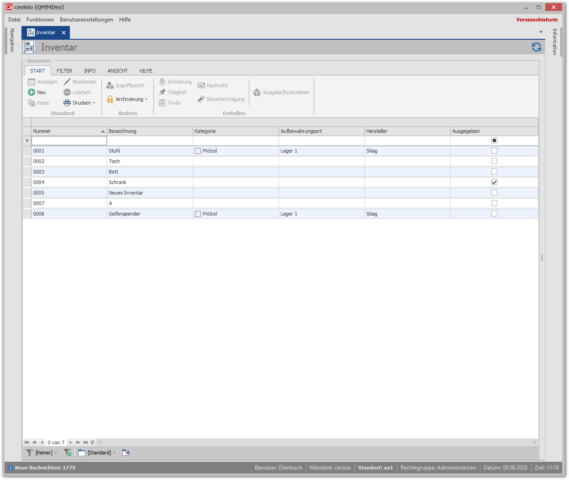Click the export icon in bottom bar

[126, 452]
